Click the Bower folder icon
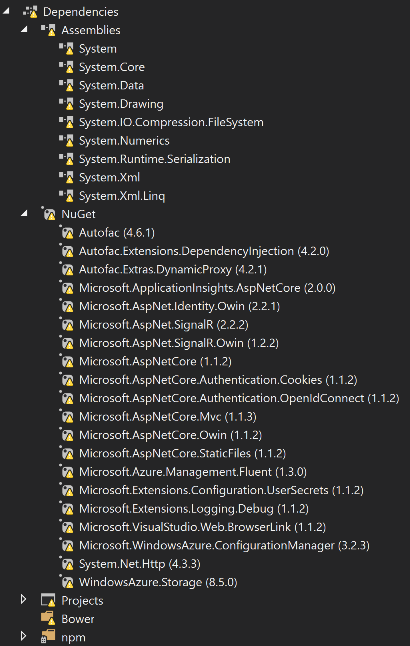The width and height of the screenshot is (410, 646). tap(48, 618)
